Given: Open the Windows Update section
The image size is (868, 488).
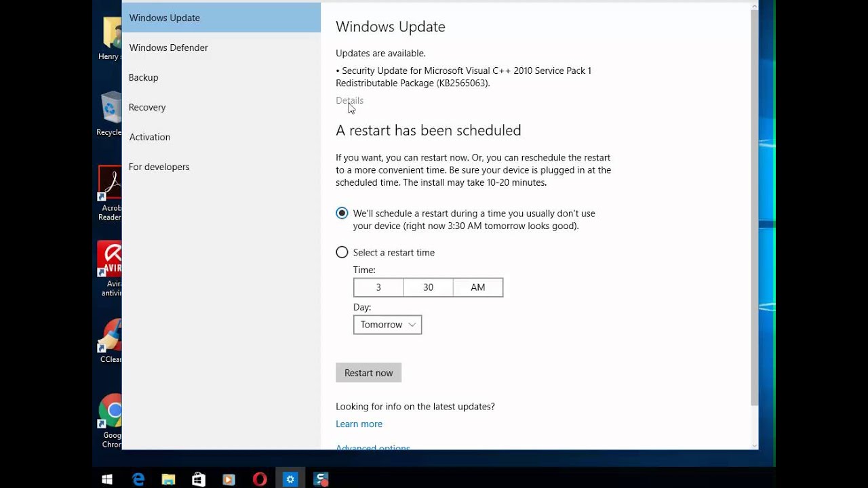Looking at the screenshot, I should click(221, 18).
